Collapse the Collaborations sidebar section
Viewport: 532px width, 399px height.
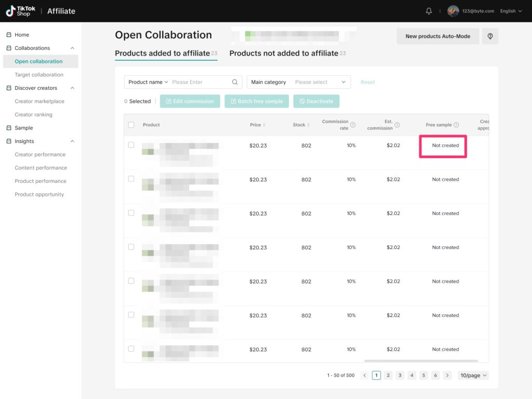[x=72, y=48]
